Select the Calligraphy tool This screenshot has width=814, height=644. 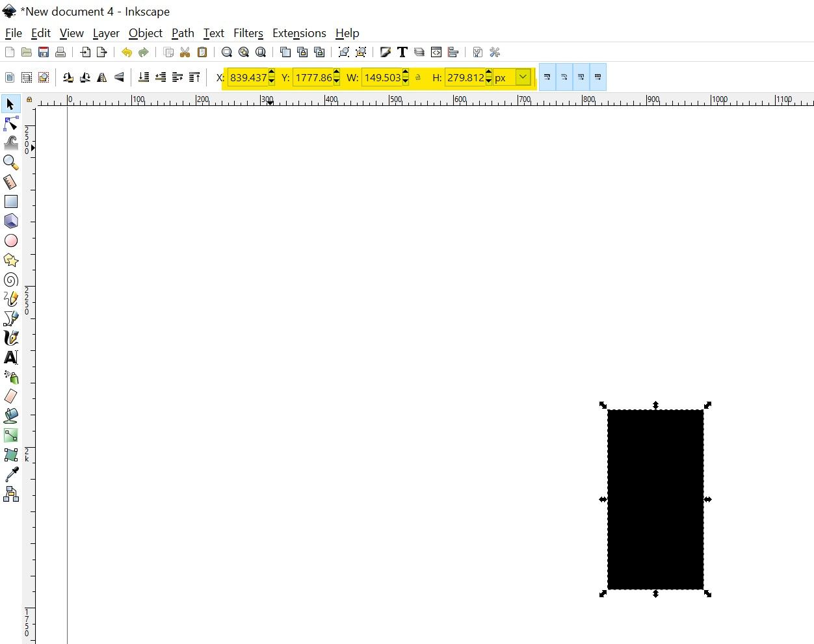(x=10, y=338)
